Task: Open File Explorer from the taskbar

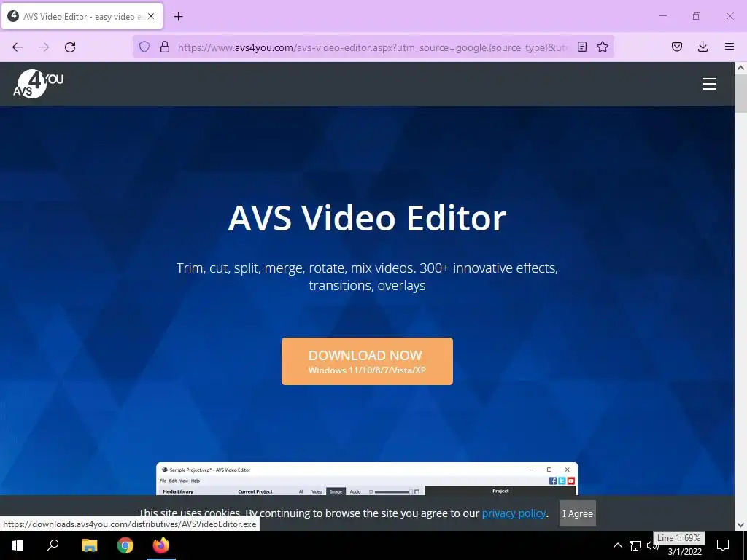Action: pos(89,545)
